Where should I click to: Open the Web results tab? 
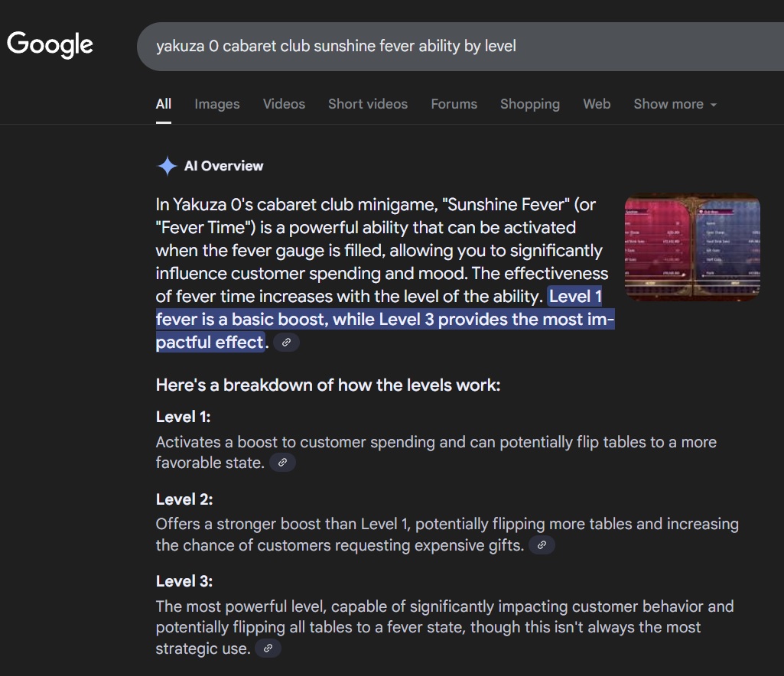(x=597, y=104)
